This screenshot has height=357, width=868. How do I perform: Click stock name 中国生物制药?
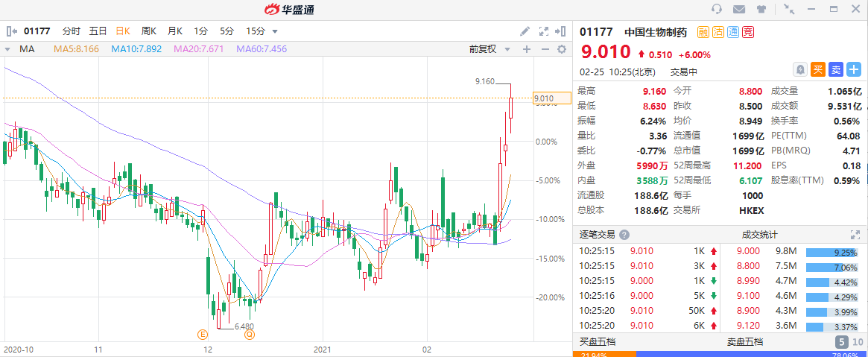[x=656, y=32]
